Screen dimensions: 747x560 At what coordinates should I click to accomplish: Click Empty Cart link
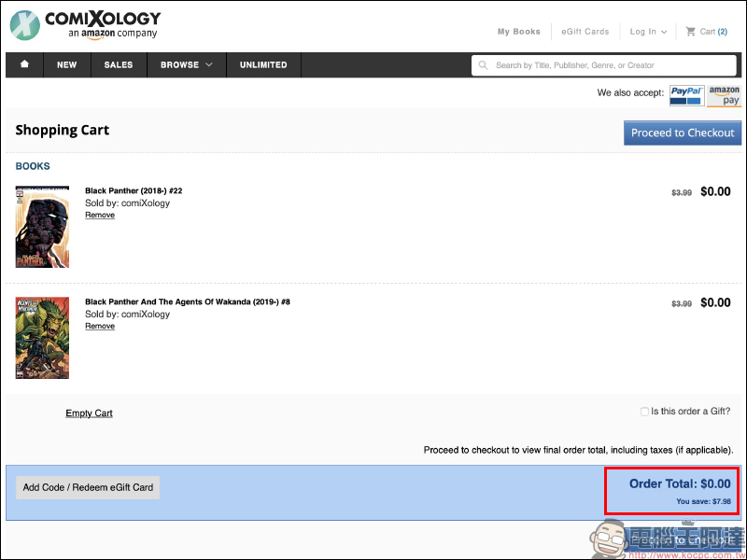click(89, 413)
